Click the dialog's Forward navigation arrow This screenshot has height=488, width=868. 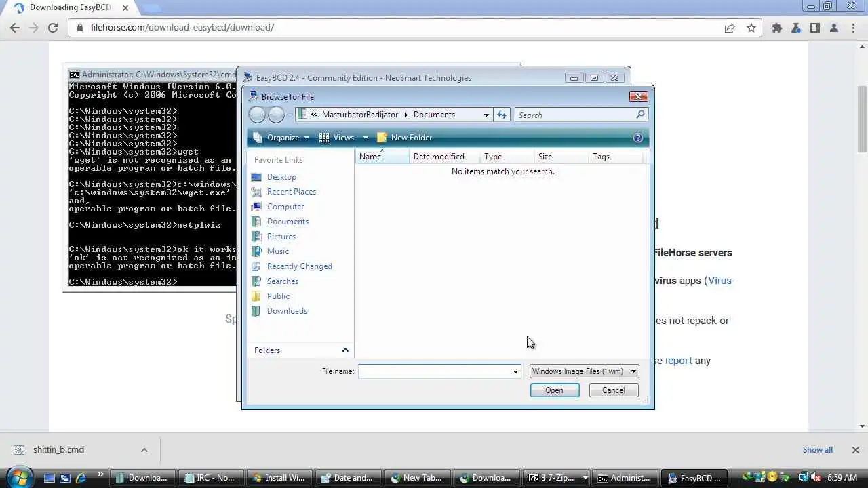click(x=276, y=115)
